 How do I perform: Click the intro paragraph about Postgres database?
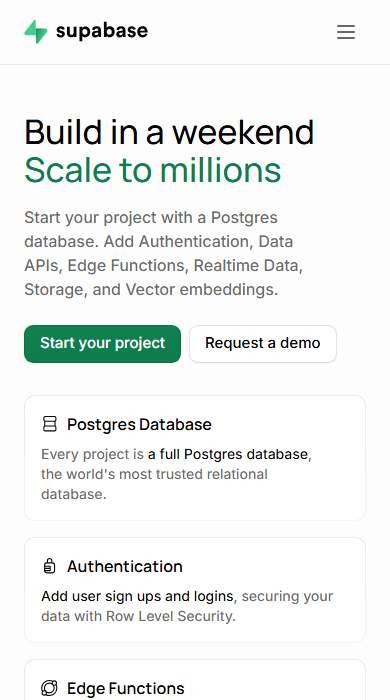coord(164,254)
